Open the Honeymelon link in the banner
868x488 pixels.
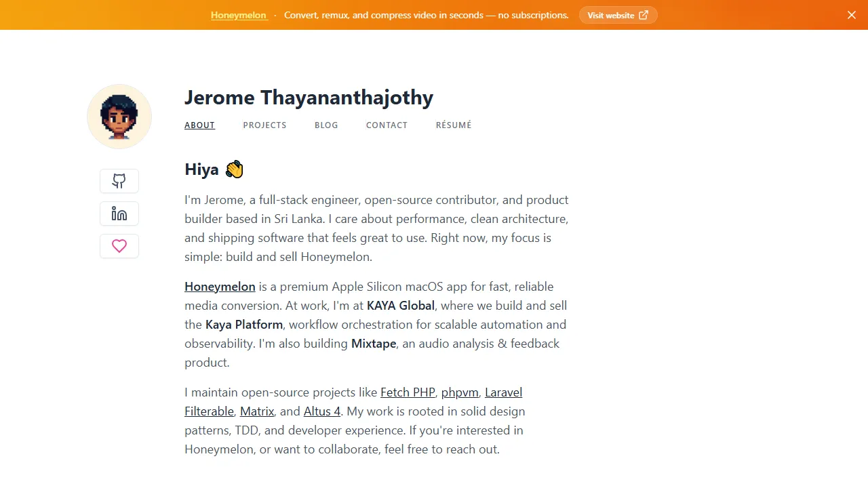[239, 14]
